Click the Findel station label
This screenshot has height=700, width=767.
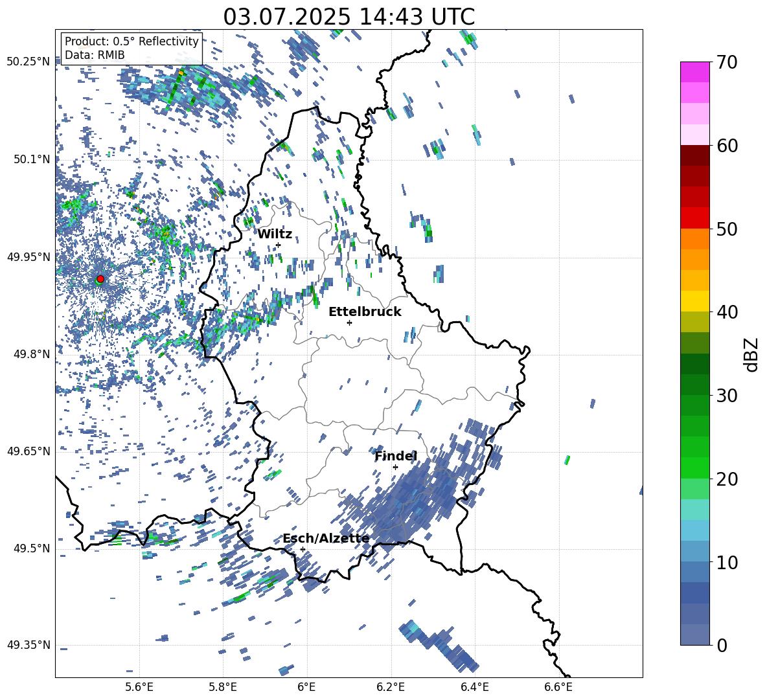pos(396,456)
